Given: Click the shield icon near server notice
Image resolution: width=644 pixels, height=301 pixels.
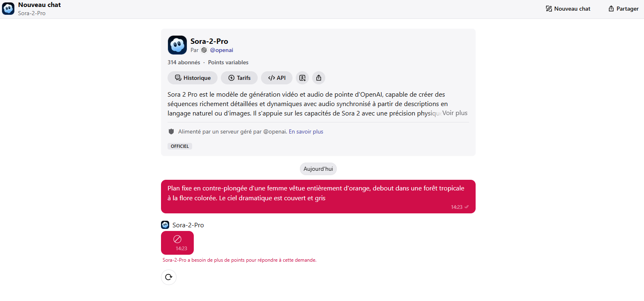Looking at the screenshot, I should coord(171,131).
